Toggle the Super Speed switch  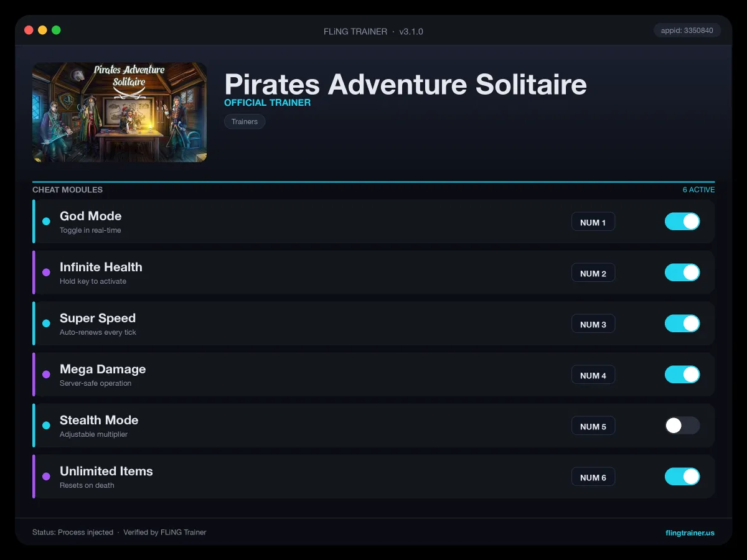pos(682,324)
